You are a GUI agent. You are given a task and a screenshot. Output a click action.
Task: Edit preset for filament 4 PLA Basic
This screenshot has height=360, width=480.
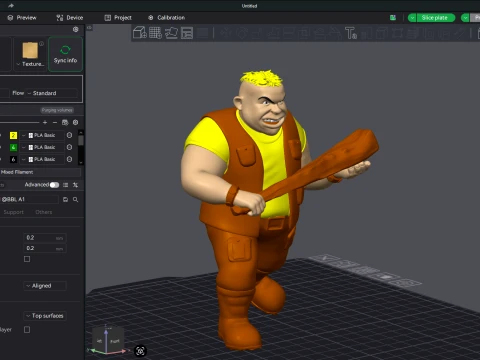pos(69,147)
